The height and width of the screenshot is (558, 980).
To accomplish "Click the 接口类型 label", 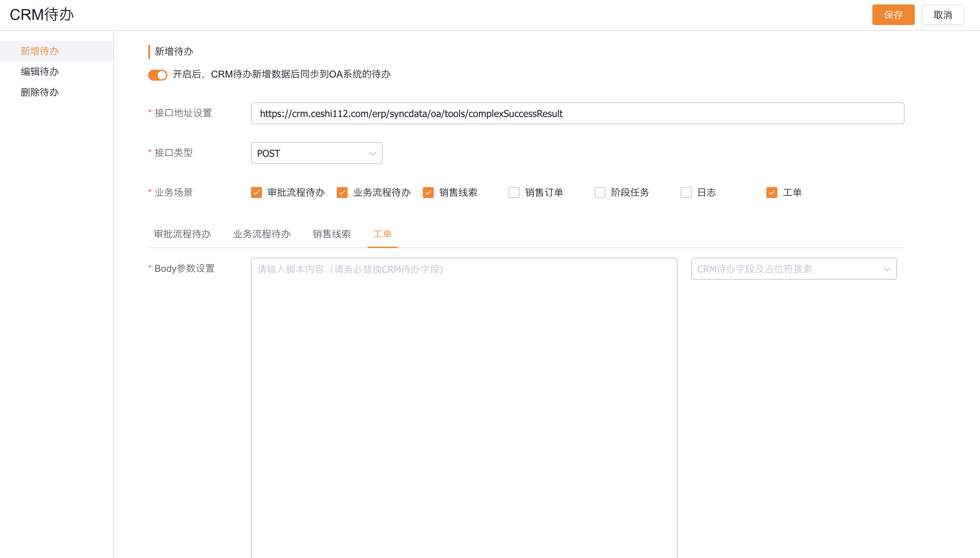I will tap(174, 152).
